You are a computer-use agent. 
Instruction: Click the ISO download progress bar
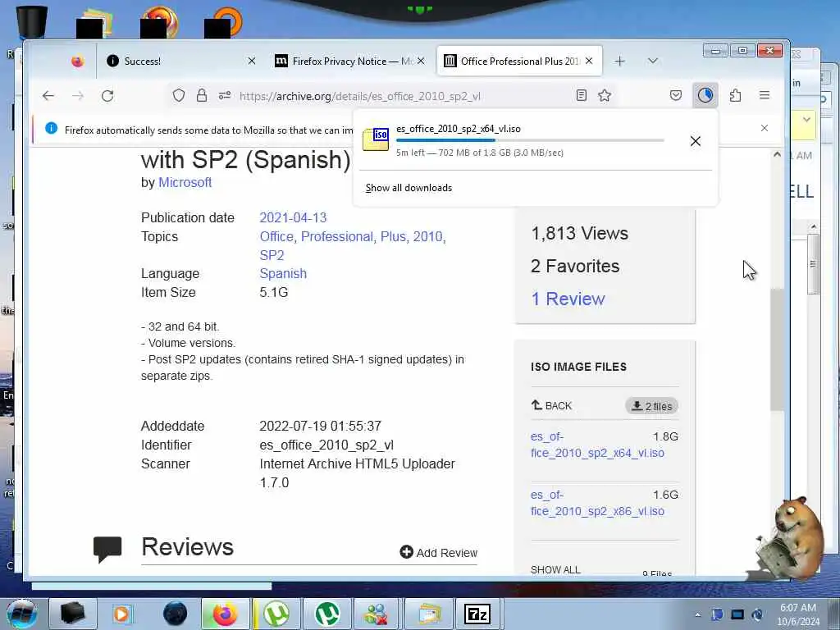pyautogui.click(x=530, y=140)
